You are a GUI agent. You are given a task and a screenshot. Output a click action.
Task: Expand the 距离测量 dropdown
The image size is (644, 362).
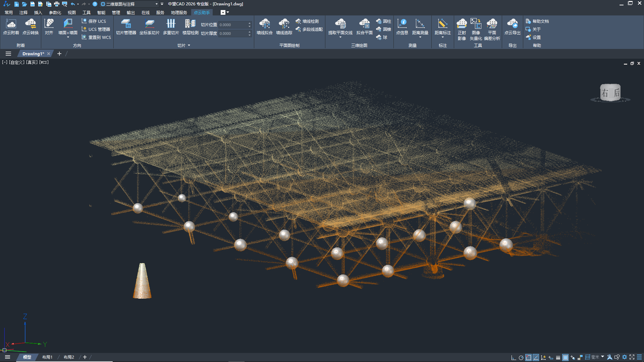coord(420,37)
